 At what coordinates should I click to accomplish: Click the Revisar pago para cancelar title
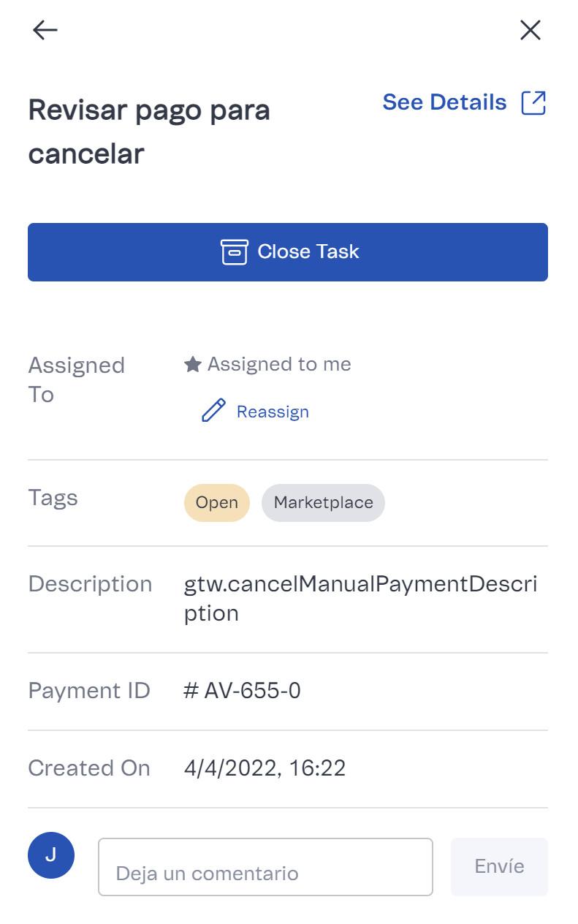coord(149,132)
